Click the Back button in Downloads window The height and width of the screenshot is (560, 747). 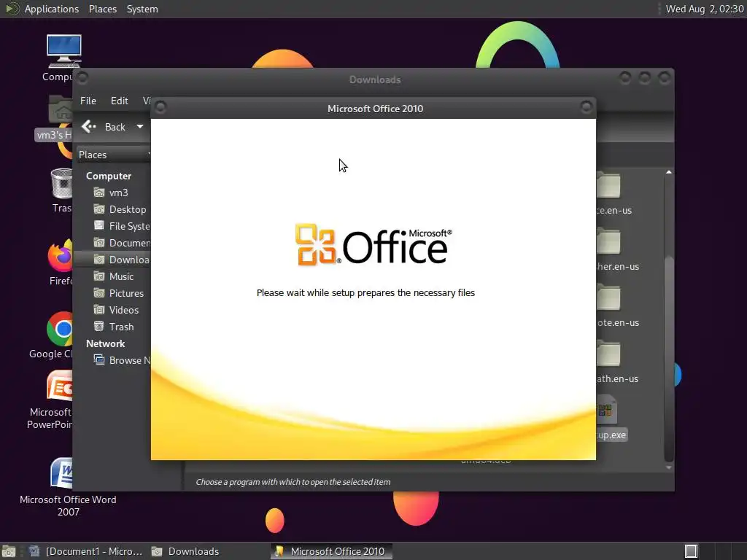(104, 127)
